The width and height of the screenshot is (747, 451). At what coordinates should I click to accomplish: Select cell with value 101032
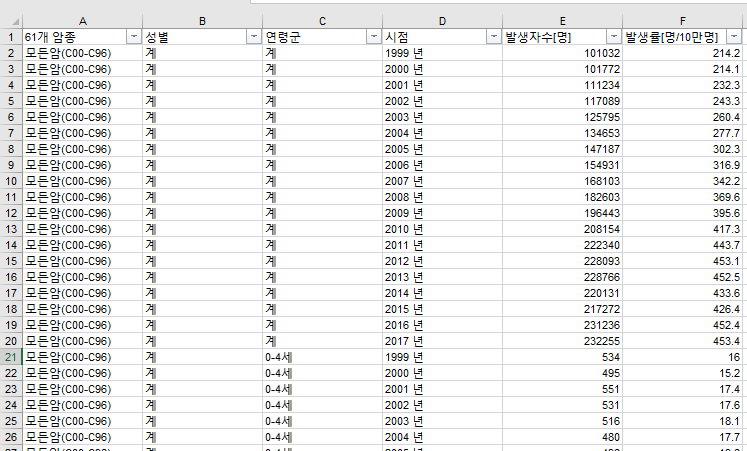pyautogui.click(x=563, y=53)
